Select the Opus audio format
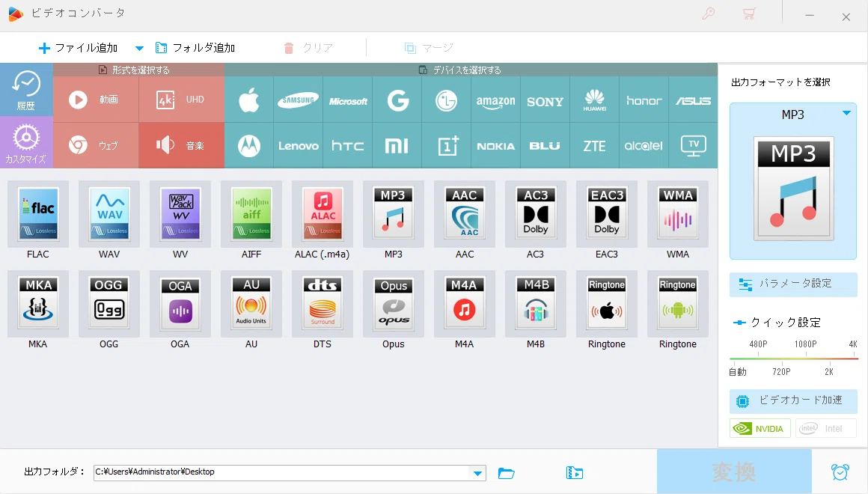The height and width of the screenshot is (494, 868). (x=394, y=304)
